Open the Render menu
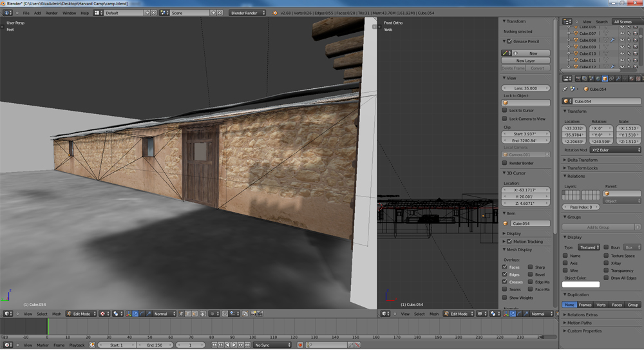 52,13
